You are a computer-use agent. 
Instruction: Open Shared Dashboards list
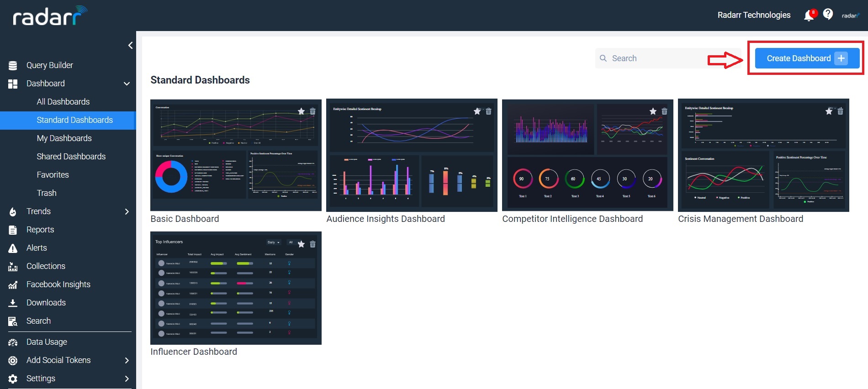click(x=71, y=157)
